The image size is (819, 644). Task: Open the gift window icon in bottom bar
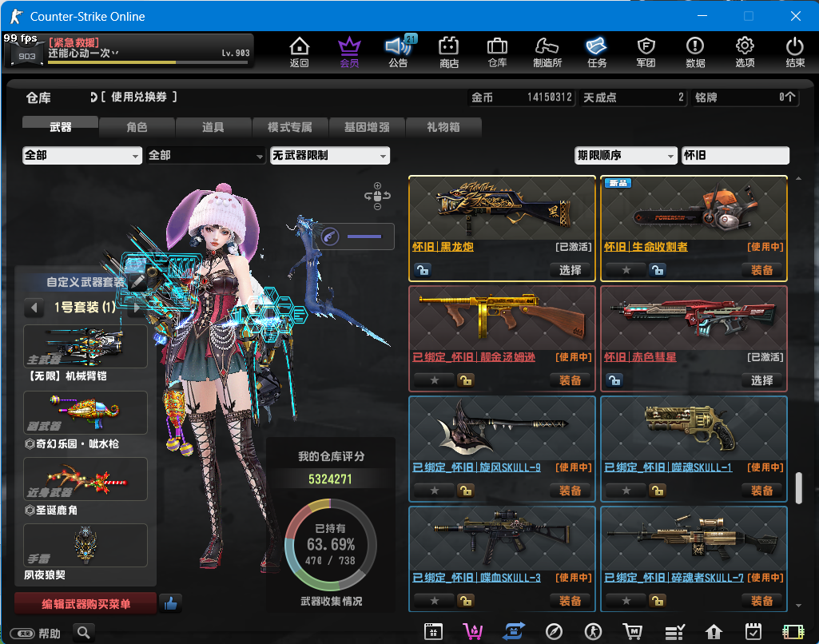[x=433, y=631]
